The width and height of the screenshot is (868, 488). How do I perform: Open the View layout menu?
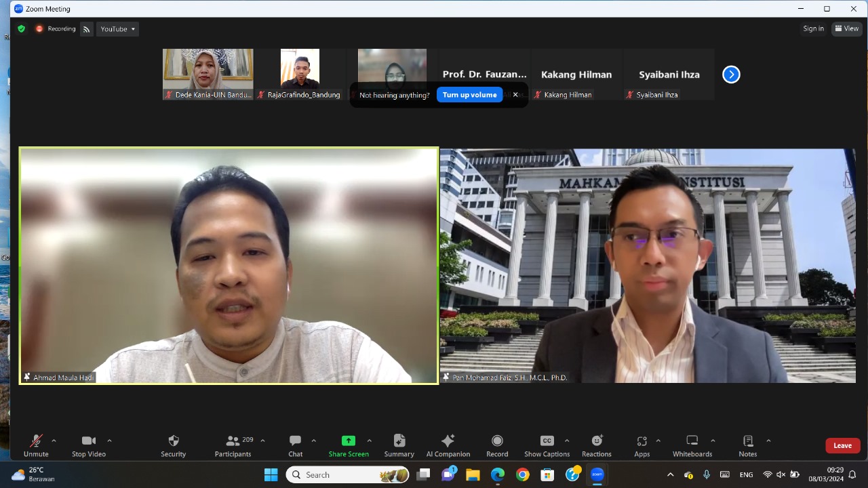[x=847, y=28]
